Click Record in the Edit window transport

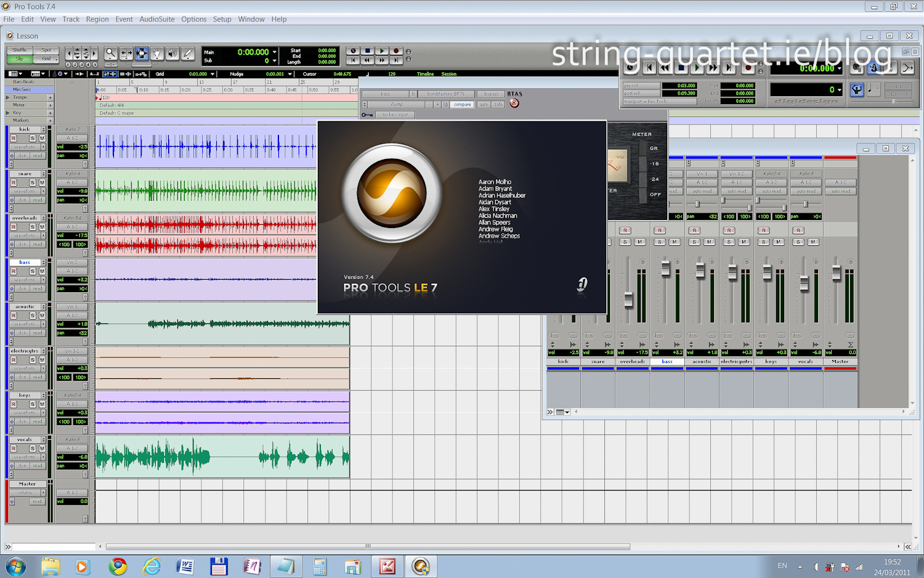tap(396, 51)
